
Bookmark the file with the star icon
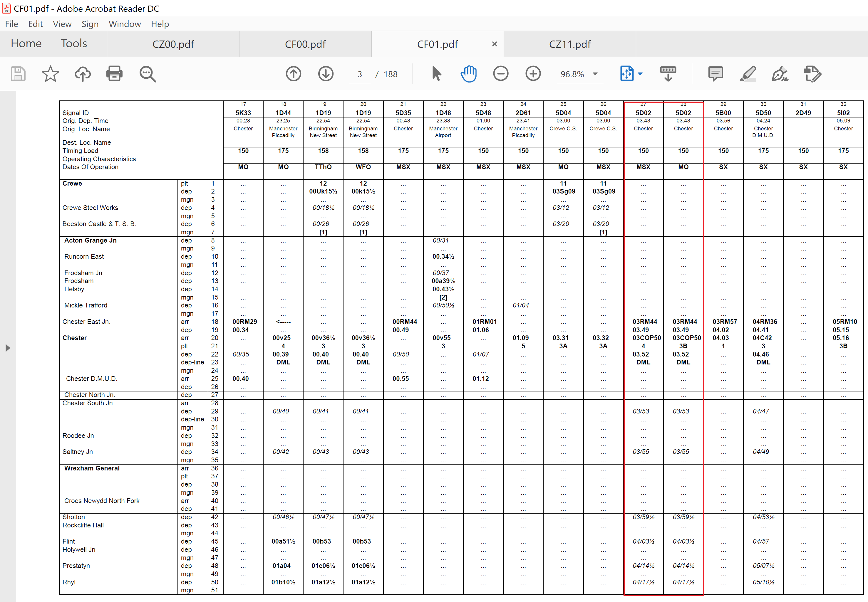click(50, 74)
